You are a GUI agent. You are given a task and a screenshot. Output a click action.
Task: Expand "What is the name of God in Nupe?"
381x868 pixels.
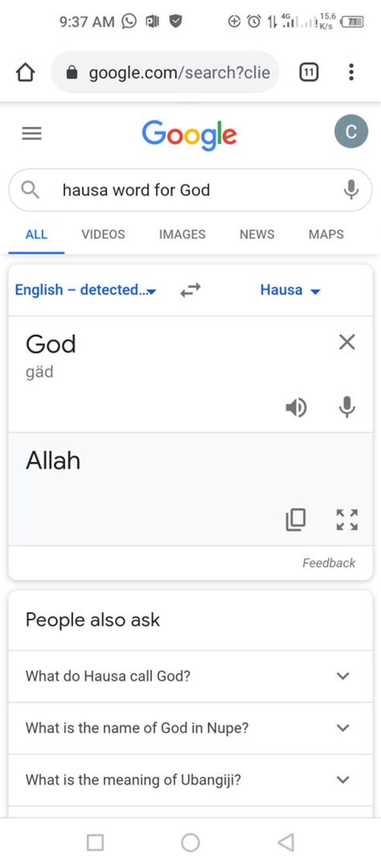(x=190, y=728)
